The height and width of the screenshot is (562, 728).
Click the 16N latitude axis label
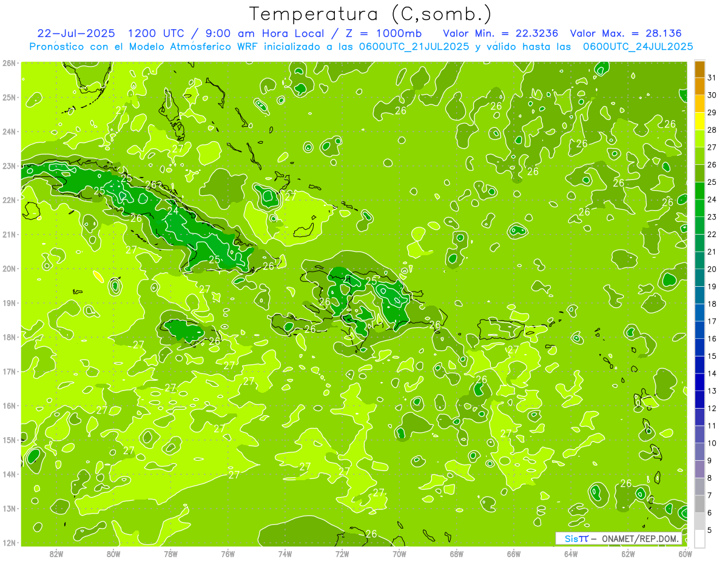click(x=9, y=406)
